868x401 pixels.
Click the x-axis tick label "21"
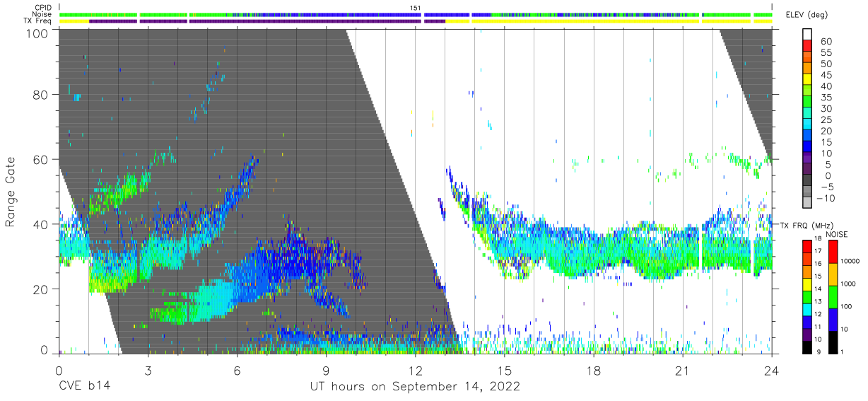coord(683,370)
